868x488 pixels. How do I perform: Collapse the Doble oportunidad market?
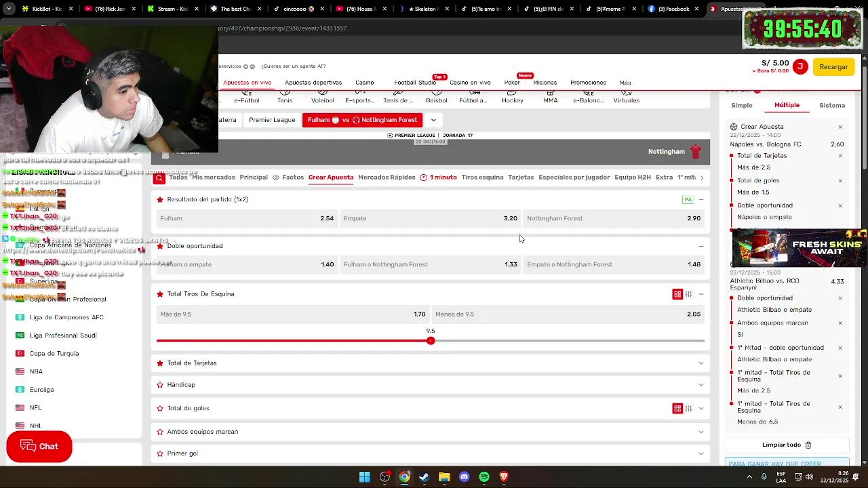pos(701,245)
